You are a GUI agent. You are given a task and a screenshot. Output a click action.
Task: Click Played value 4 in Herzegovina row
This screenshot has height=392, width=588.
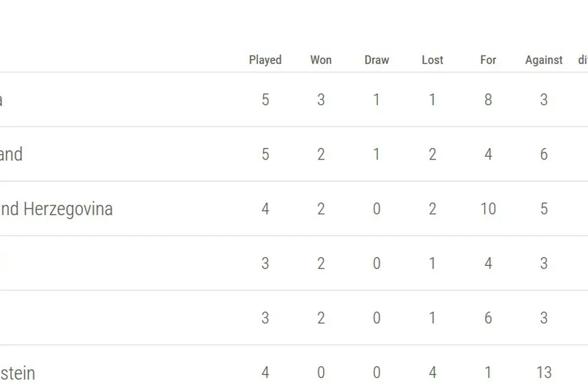265,209
